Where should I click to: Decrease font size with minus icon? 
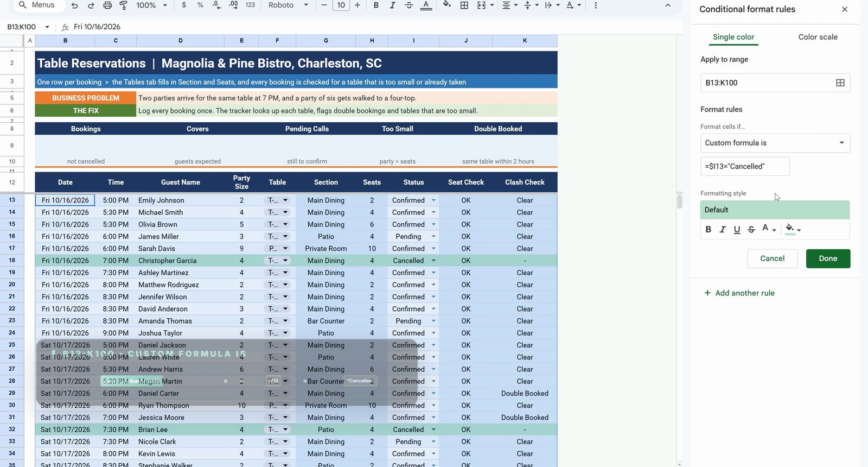324,5
